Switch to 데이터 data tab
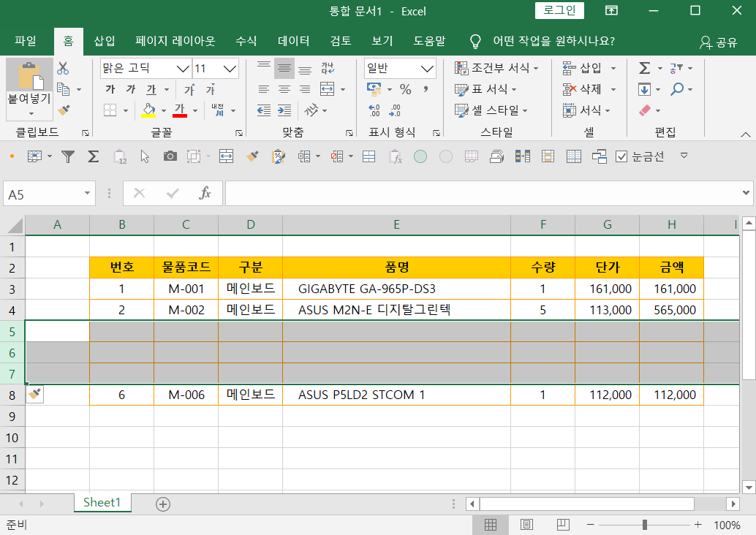 tap(293, 41)
